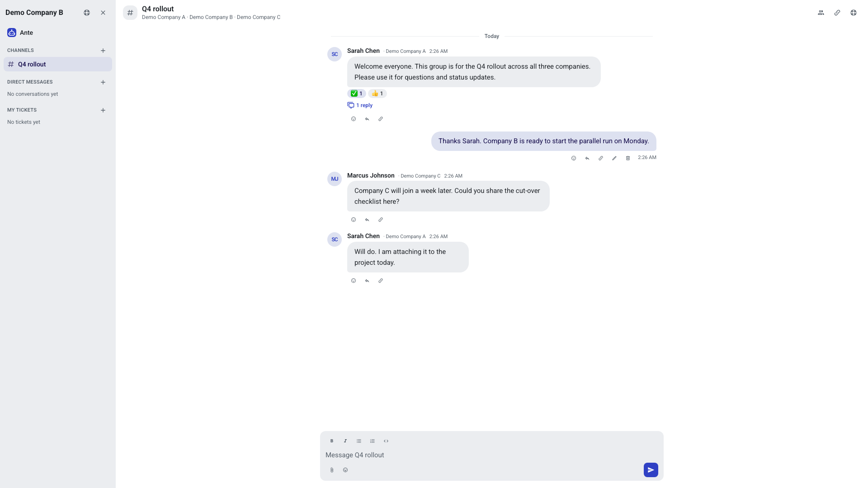
Task: Copy link to Sarah's welcome message
Action: click(x=381, y=119)
